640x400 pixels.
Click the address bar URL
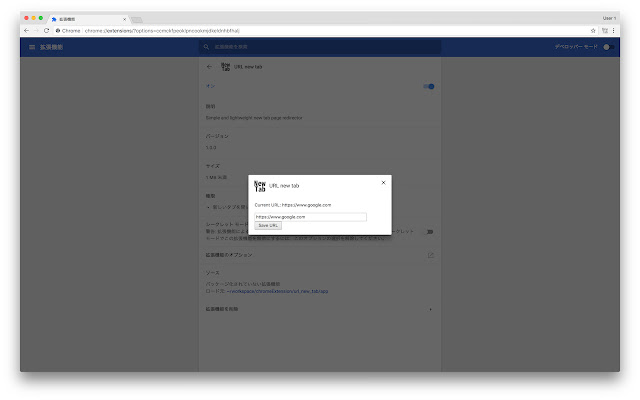162,31
